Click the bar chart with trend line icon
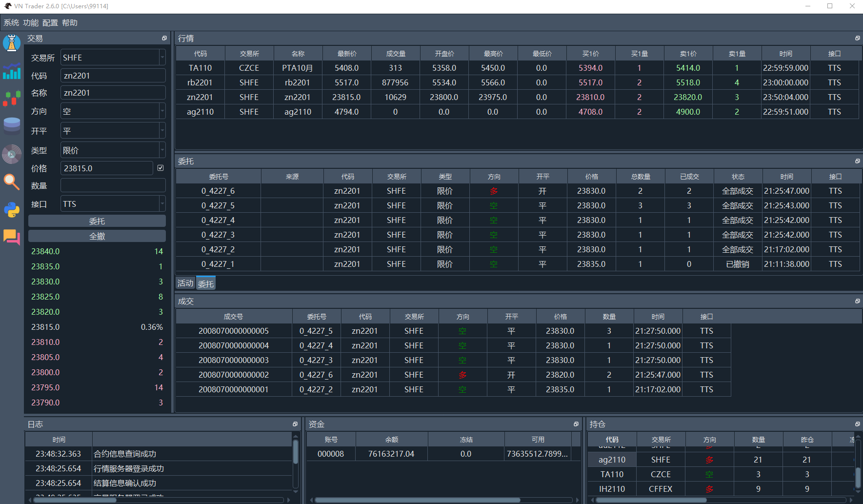This screenshot has width=863, height=504. pos(12,71)
